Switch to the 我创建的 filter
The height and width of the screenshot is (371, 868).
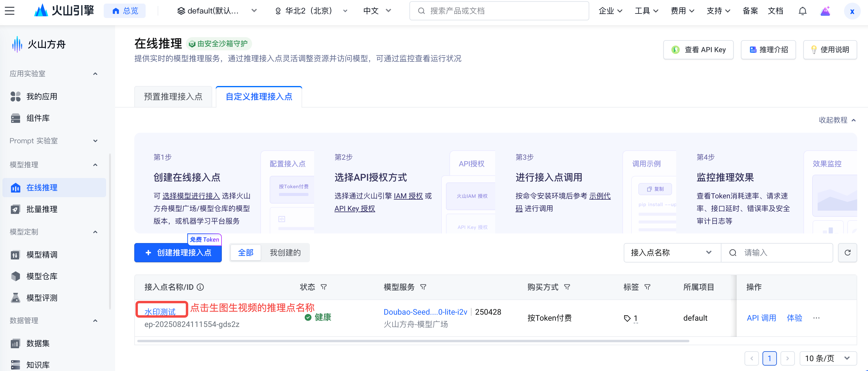point(285,252)
